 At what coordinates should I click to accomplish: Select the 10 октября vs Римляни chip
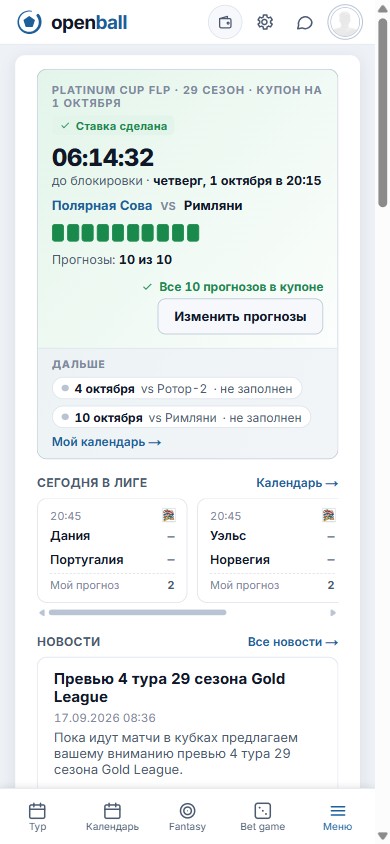coord(181,417)
